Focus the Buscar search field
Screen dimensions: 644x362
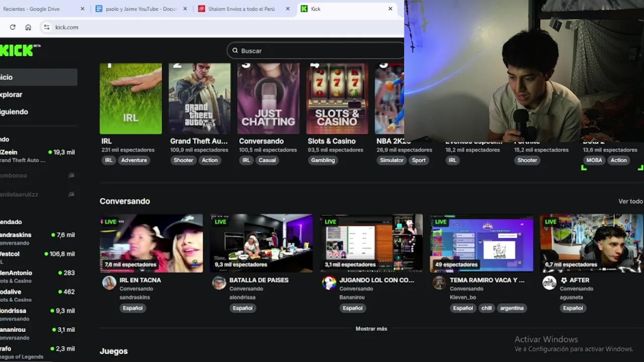[x=316, y=51]
